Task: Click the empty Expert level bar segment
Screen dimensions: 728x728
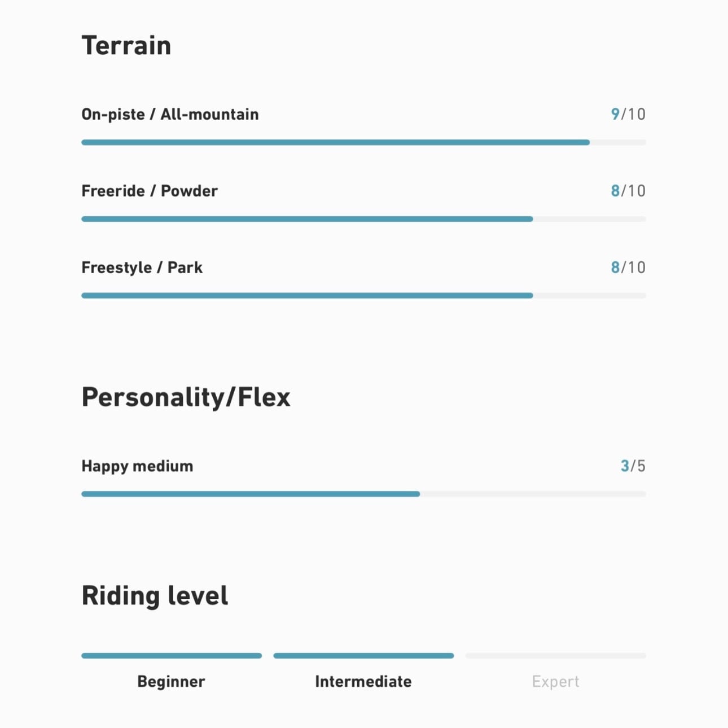Action: [x=555, y=656]
